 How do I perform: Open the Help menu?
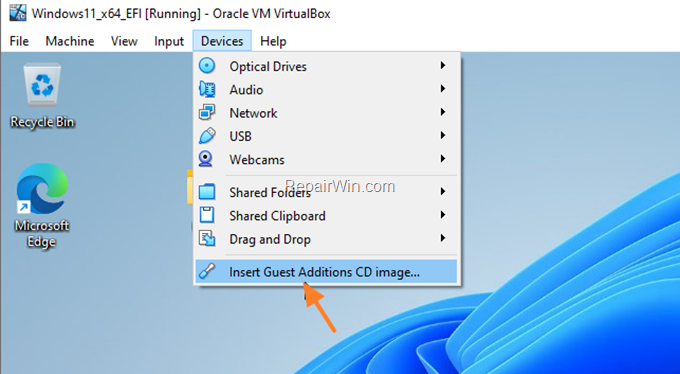[273, 41]
